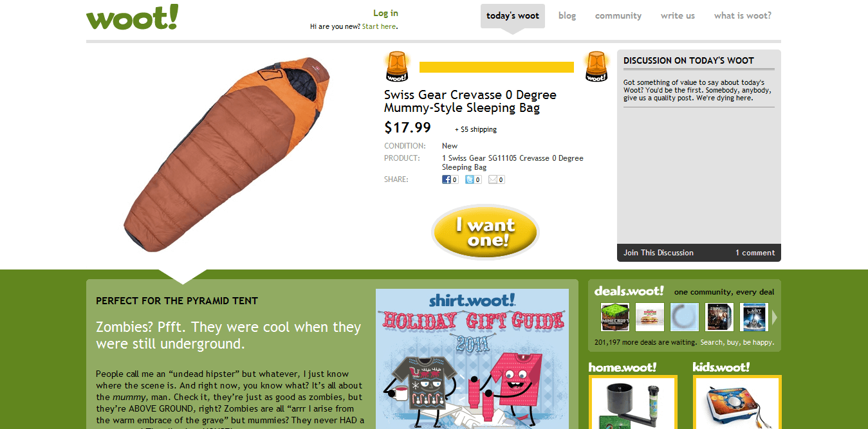
Task: Click the Log in link
Action: pos(385,13)
